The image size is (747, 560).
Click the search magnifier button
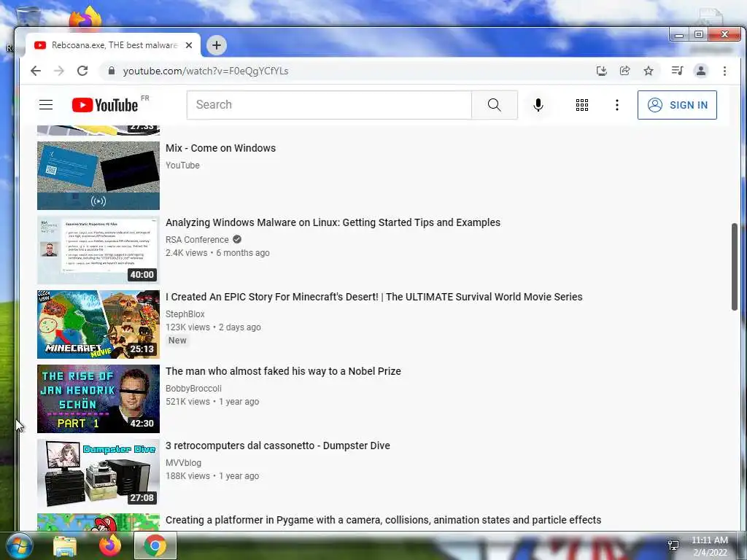point(495,105)
